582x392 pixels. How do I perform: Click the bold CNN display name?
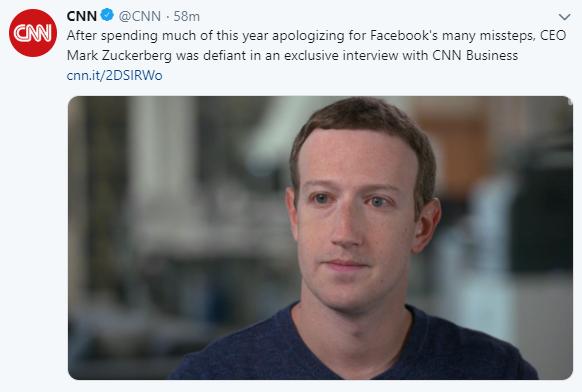(x=82, y=16)
